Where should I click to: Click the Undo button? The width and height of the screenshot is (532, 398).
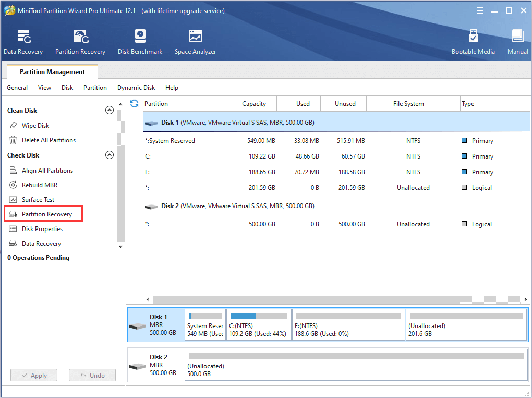point(92,375)
